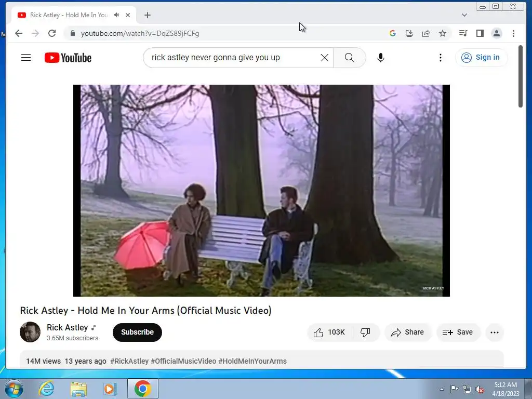Subscribe to Rick Astley
Viewport: 532px width, 399px height.
[x=137, y=332]
